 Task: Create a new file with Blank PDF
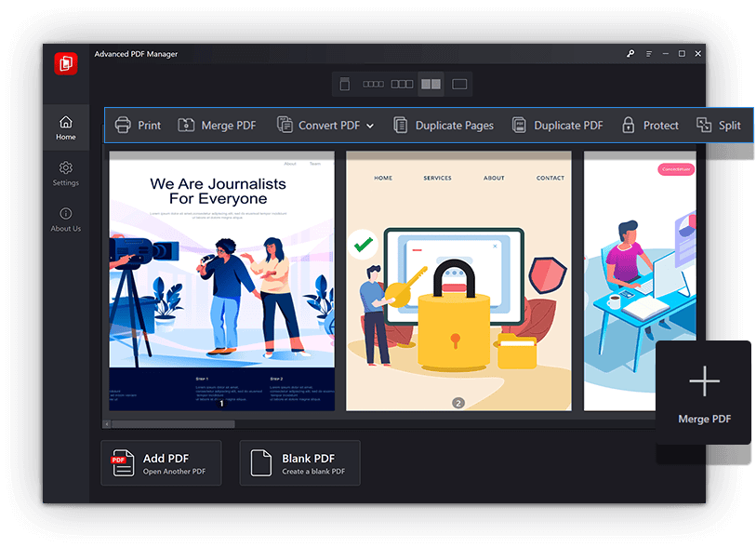(x=299, y=463)
